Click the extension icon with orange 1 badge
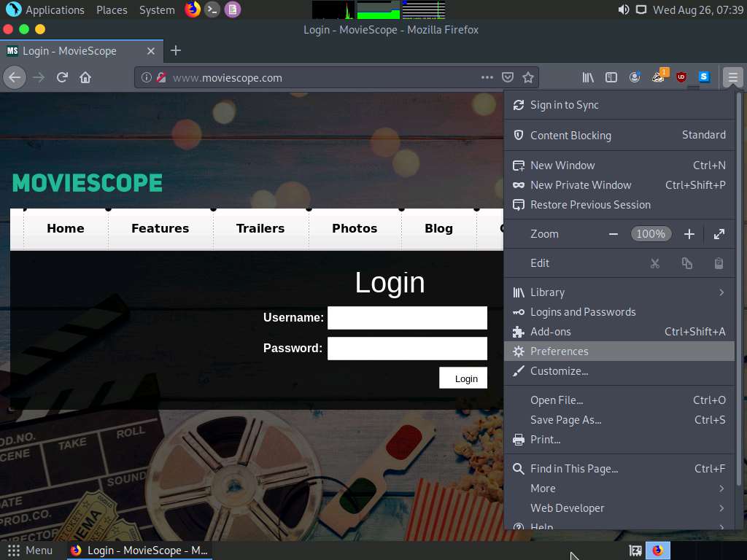 click(x=658, y=77)
